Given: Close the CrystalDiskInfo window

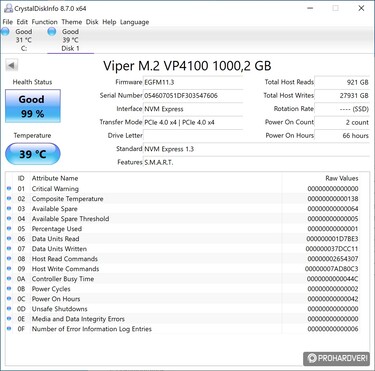Looking at the screenshot, I should [x=361, y=8].
